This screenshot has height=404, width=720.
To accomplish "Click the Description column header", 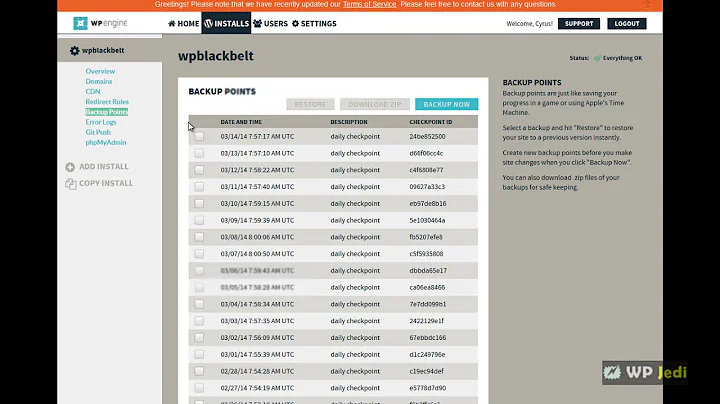I will tap(349, 122).
